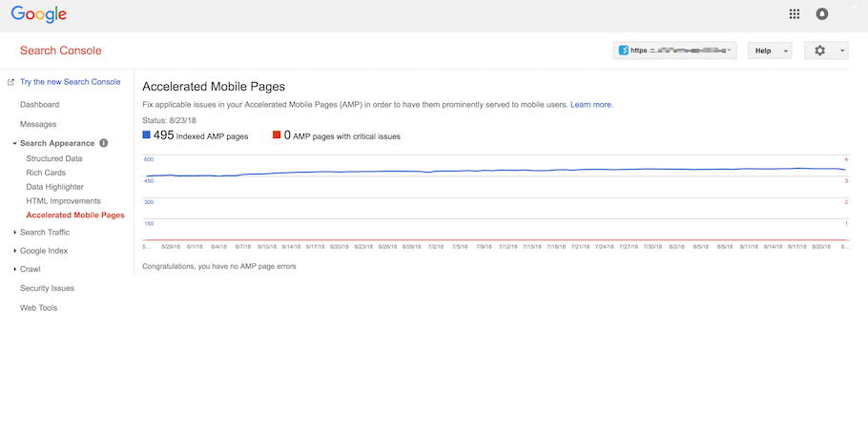Click the blue Indexed AMP pages swatch
This screenshot has width=868, height=432.
[x=146, y=134]
